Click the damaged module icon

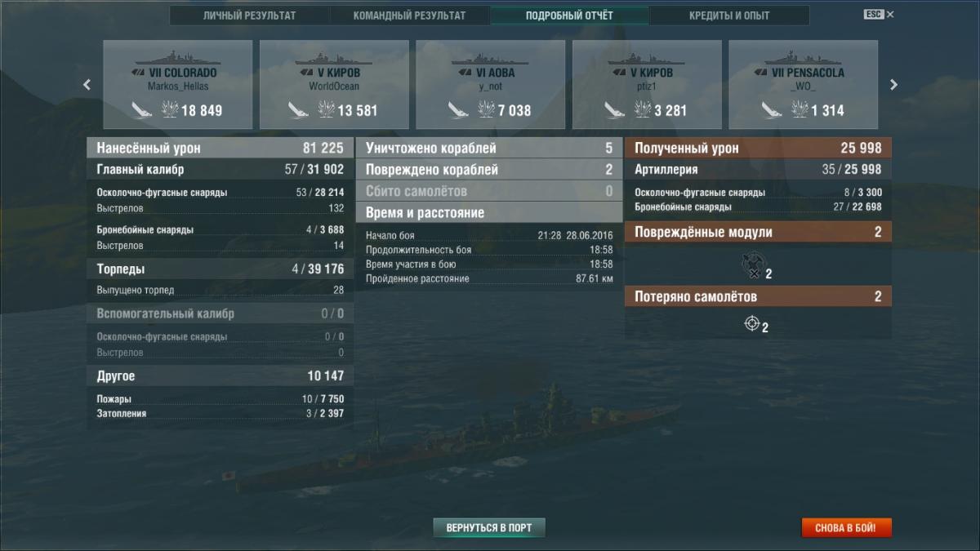(751, 263)
